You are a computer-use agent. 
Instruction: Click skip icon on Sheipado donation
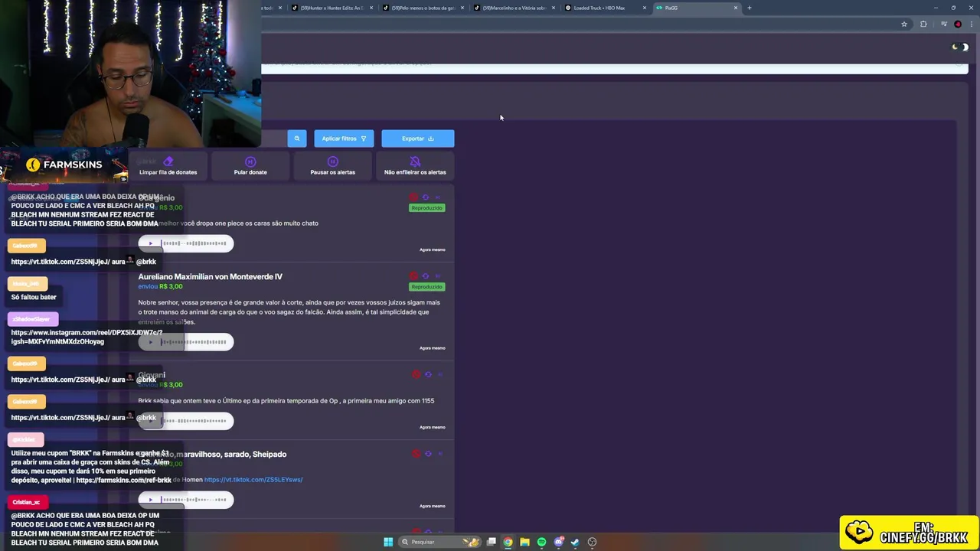[440, 454]
